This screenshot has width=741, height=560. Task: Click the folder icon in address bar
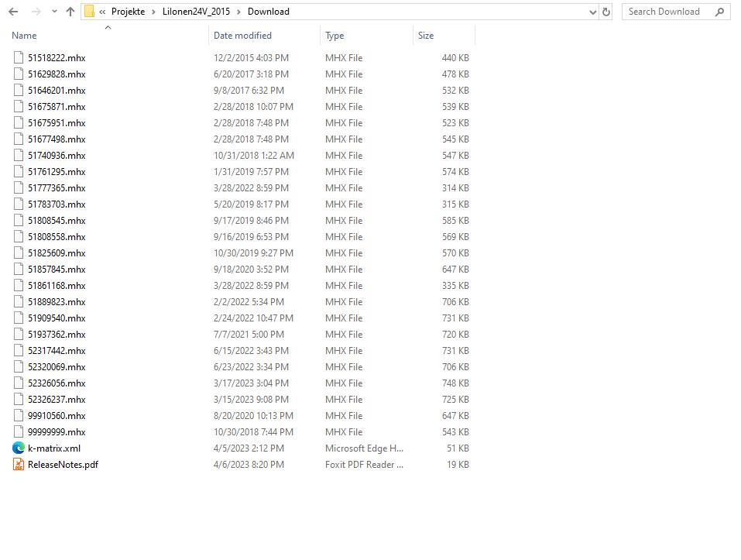(89, 12)
